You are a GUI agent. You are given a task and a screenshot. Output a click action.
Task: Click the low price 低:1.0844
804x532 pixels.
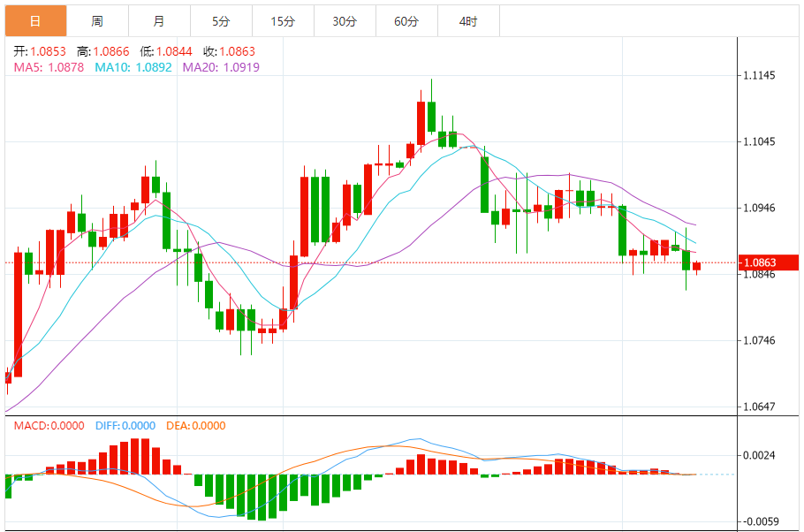pos(166,51)
